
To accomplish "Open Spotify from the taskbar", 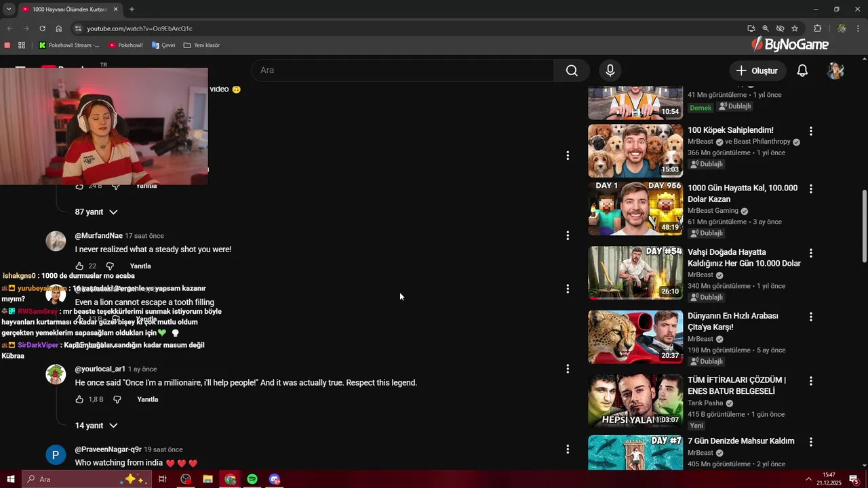I will (252, 479).
